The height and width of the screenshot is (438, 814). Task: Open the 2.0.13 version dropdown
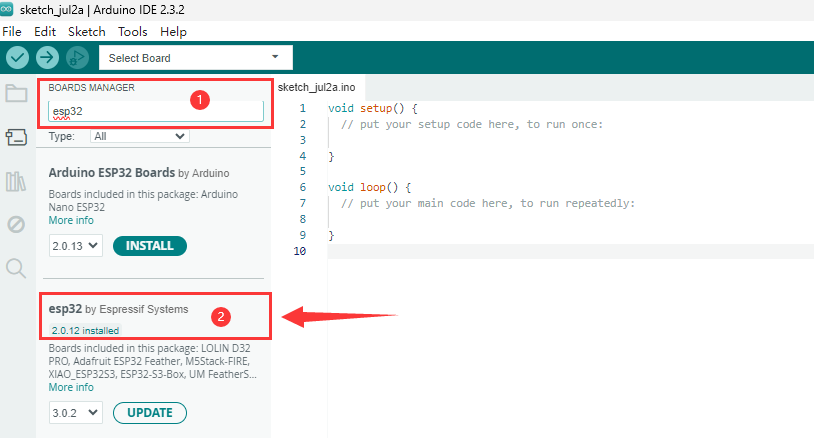pos(76,246)
